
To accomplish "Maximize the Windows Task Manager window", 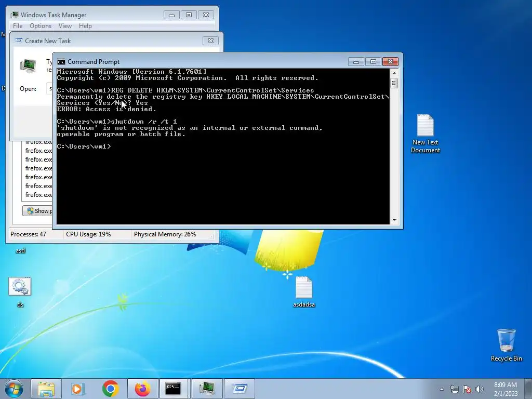I will [x=189, y=15].
